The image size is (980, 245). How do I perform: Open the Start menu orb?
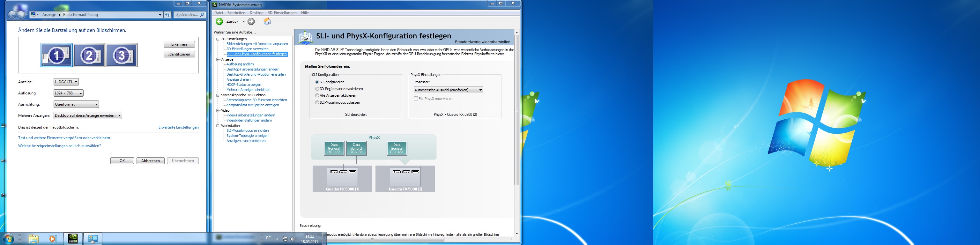click(8, 239)
